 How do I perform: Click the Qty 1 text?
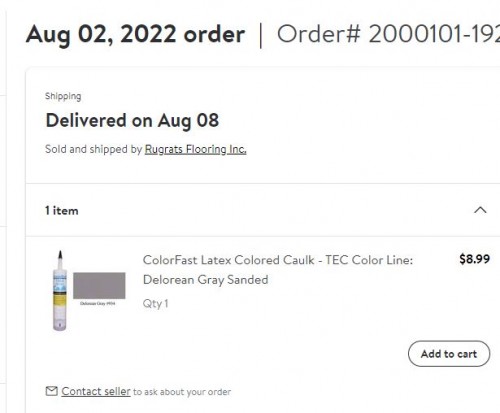click(x=155, y=304)
